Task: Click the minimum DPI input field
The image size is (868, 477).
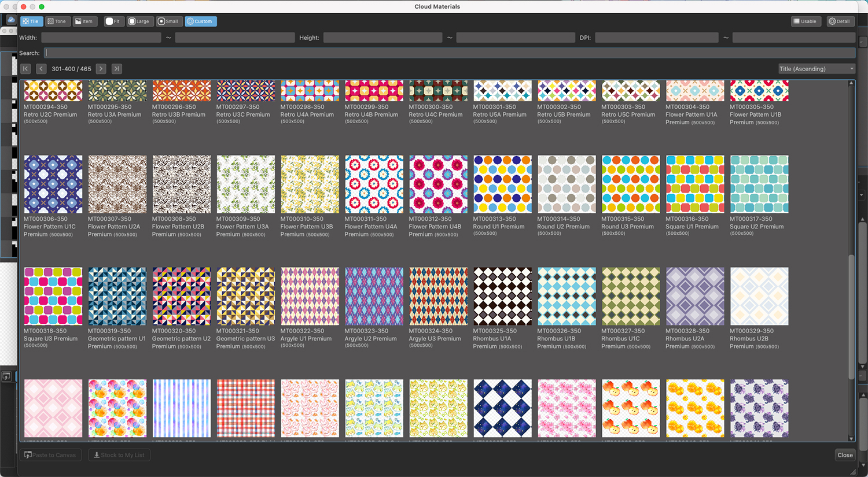Action: (657, 38)
